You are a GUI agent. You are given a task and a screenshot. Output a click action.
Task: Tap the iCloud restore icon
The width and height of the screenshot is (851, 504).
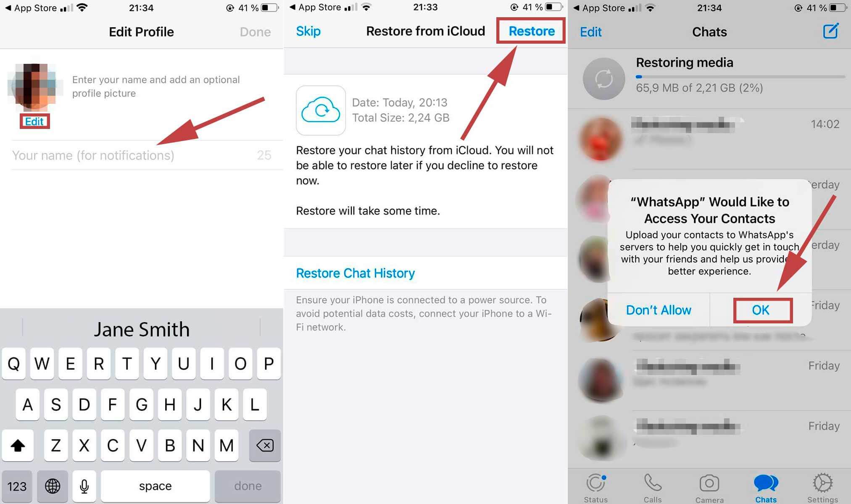click(x=321, y=110)
